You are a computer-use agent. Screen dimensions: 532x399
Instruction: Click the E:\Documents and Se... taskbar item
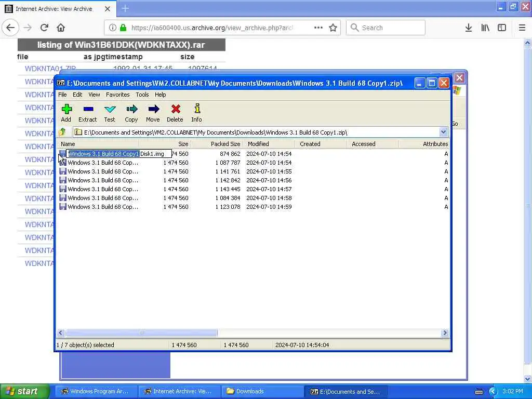point(345,392)
